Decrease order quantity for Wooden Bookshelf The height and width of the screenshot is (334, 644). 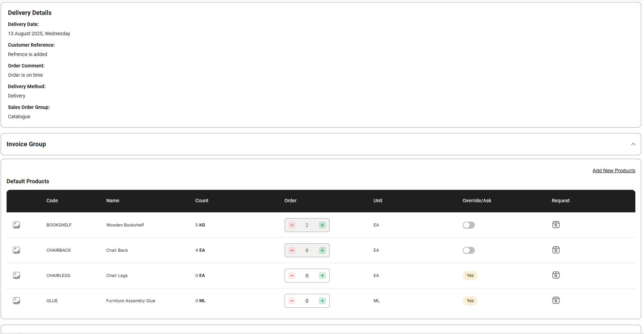pos(292,225)
